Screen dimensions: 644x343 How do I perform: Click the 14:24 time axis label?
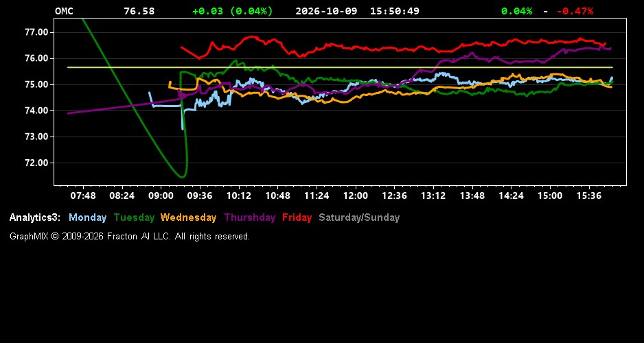click(x=511, y=196)
